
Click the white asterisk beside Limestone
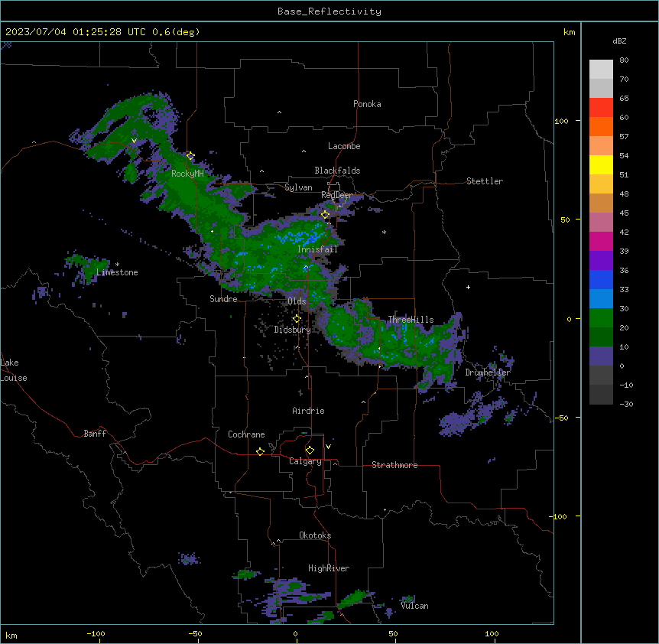coord(118,265)
